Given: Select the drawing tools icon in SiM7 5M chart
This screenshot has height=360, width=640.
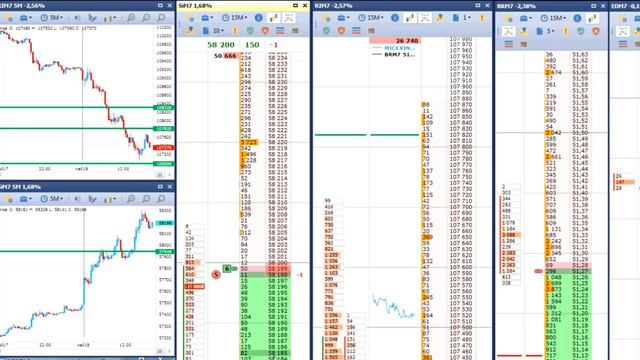Looking at the screenshot, I should click(x=93, y=199).
